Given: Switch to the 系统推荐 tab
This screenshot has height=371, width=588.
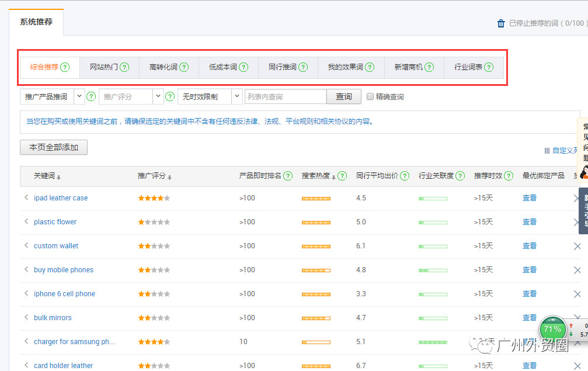Looking at the screenshot, I should tap(36, 22).
